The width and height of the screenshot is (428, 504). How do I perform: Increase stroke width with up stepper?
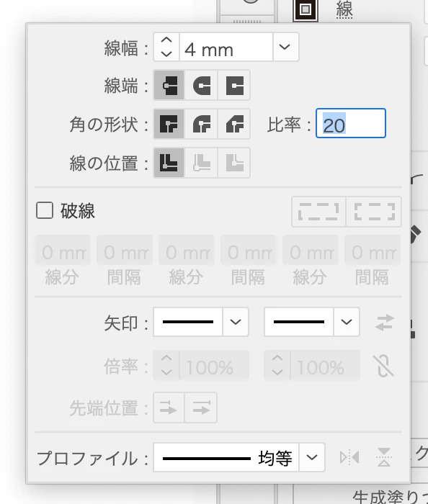166,40
